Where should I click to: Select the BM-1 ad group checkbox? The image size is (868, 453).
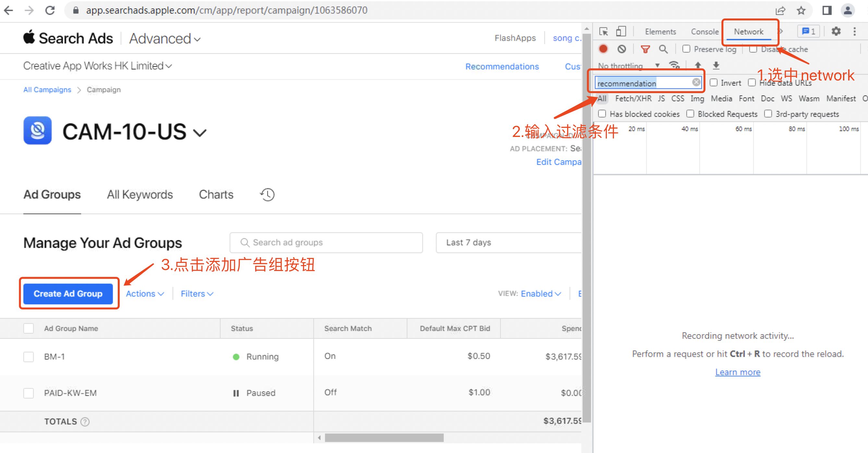click(29, 357)
